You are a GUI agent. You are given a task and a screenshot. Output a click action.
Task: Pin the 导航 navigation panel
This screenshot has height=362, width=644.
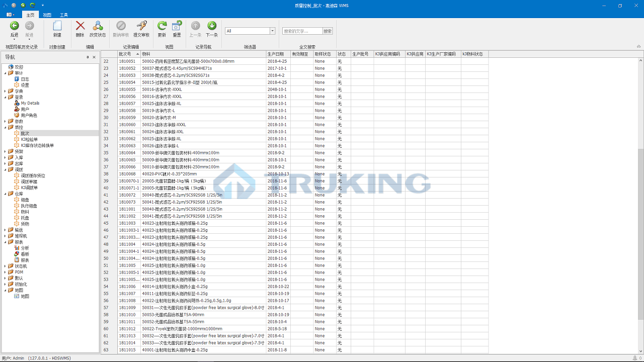point(88,57)
